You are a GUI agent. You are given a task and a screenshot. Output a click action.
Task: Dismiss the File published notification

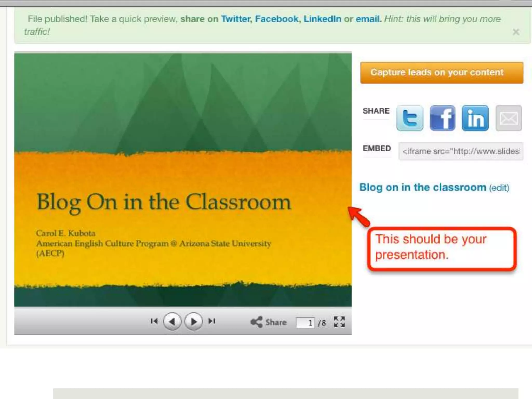point(516,32)
